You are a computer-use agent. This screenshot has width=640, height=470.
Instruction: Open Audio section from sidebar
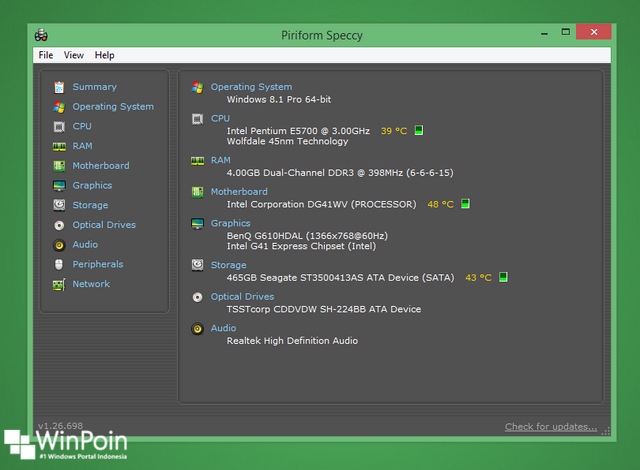(x=85, y=244)
